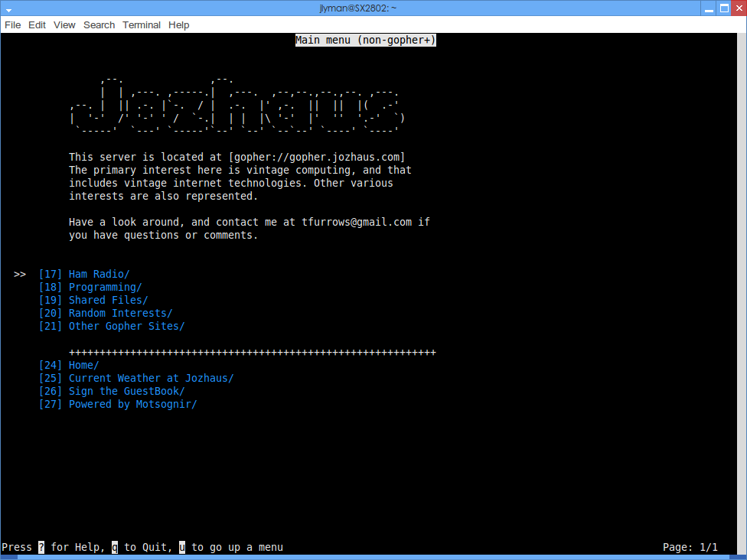The width and height of the screenshot is (747, 560).
Task: Open the Search menu
Action: (x=99, y=24)
